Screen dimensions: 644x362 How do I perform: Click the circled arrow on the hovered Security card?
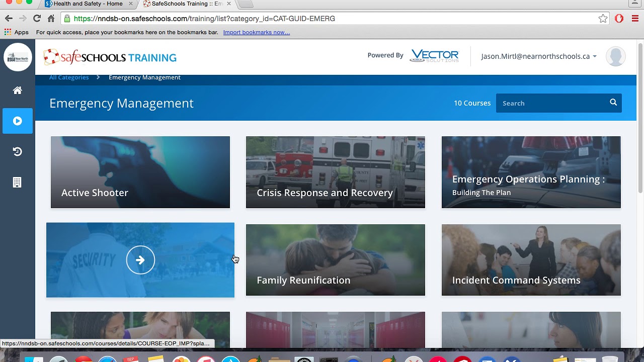140,260
